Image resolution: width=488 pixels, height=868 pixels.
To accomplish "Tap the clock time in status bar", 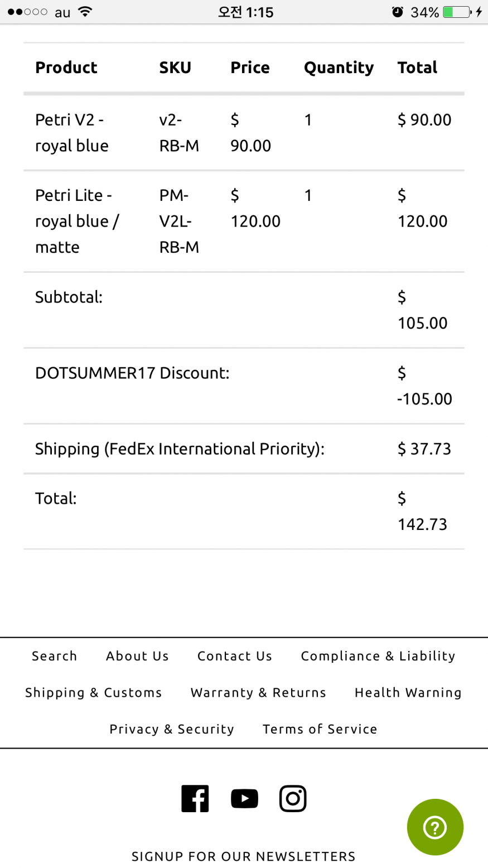I will pyautogui.click(x=245, y=12).
